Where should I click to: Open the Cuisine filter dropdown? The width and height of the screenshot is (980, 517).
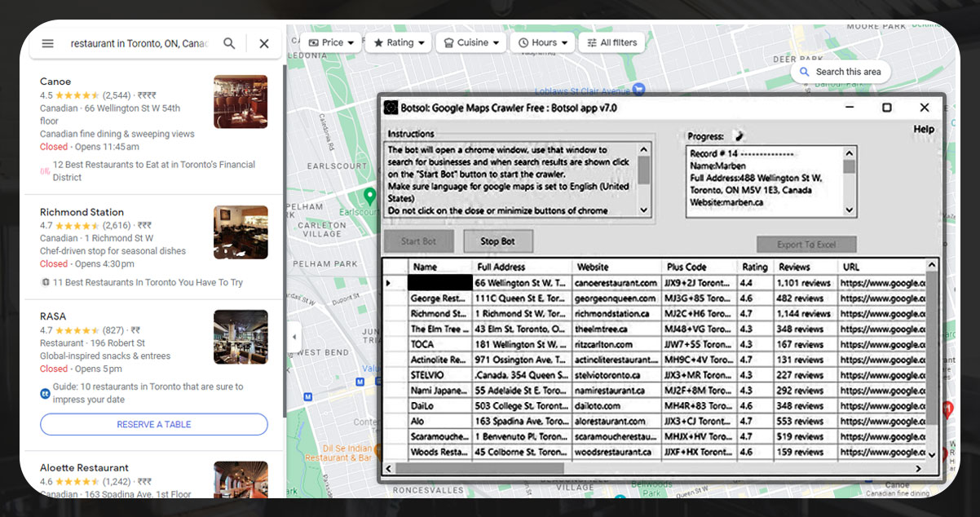tap(471, 42)
